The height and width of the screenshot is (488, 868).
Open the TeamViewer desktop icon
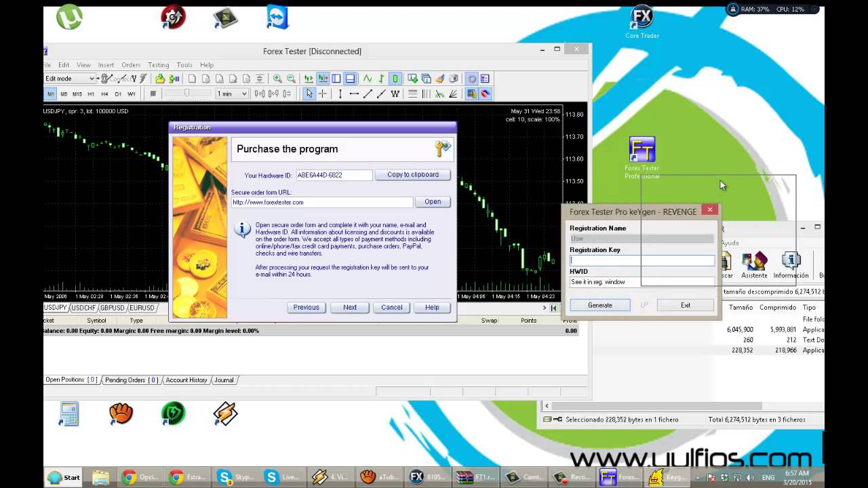(x=277, y=17)
